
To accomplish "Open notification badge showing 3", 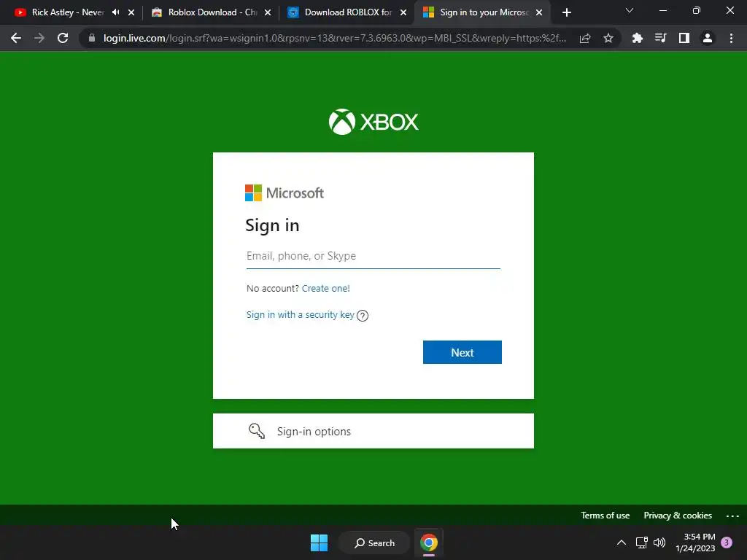I will coord(727,542).
